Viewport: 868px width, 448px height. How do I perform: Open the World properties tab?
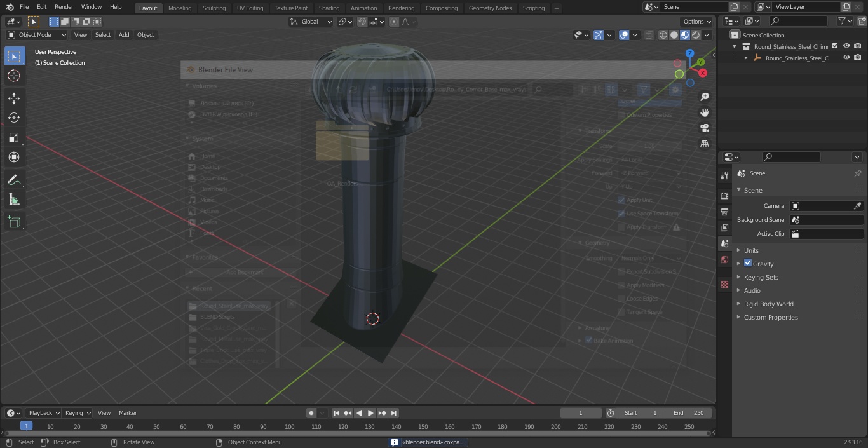pos(724,259)
